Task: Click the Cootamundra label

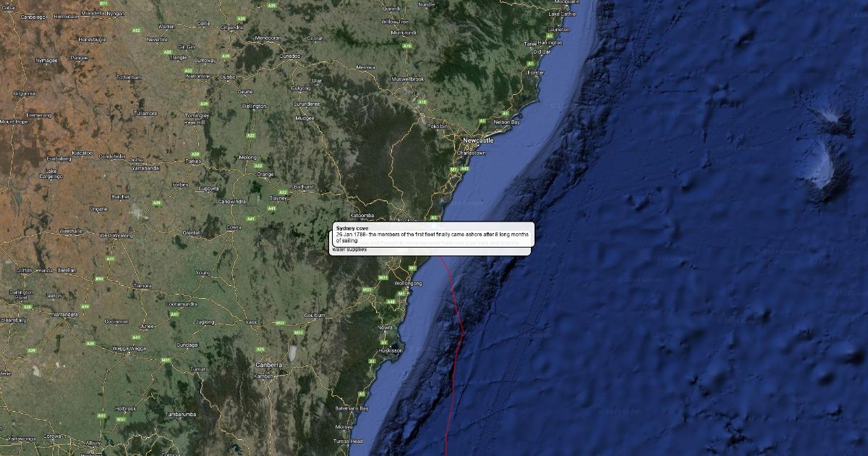Action: [181, 304]
